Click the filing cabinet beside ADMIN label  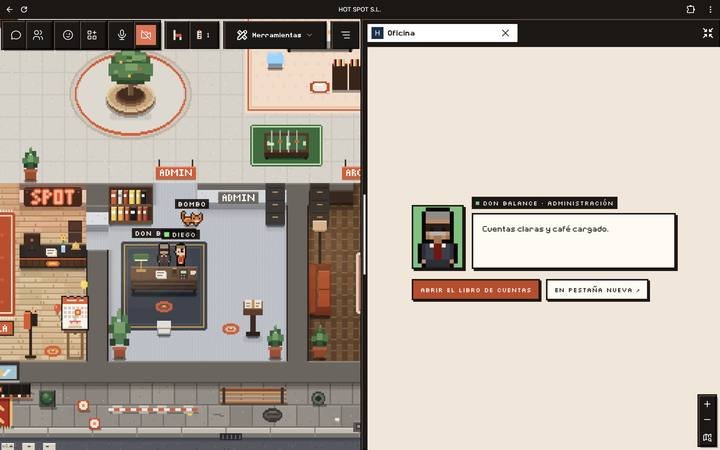pos(275,205)
